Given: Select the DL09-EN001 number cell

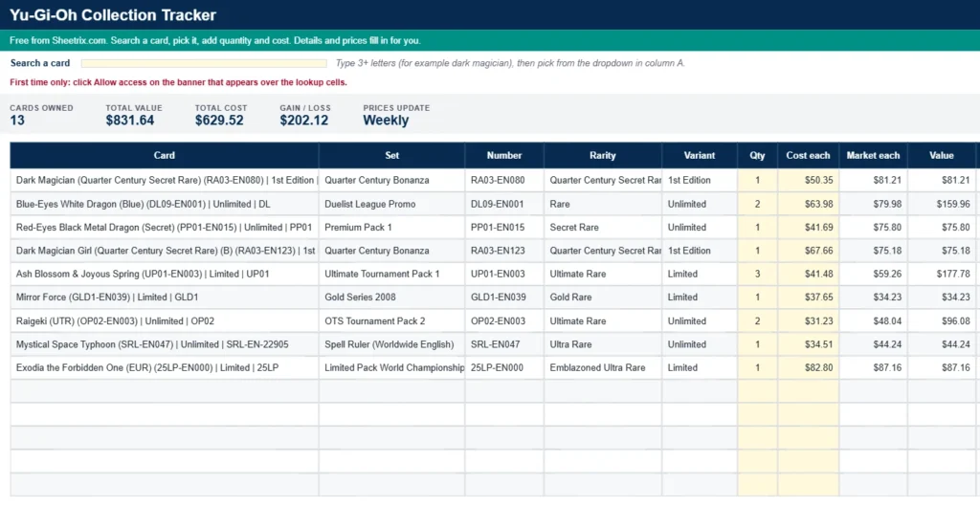Looking at the screenshot, I should [x=504, y=204].
